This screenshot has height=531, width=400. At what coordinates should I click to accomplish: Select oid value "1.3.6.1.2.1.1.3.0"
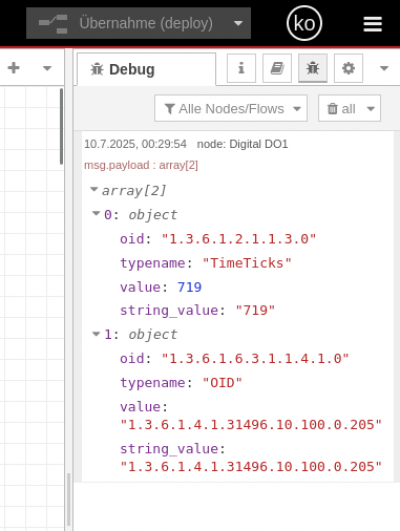pos(238,239)
